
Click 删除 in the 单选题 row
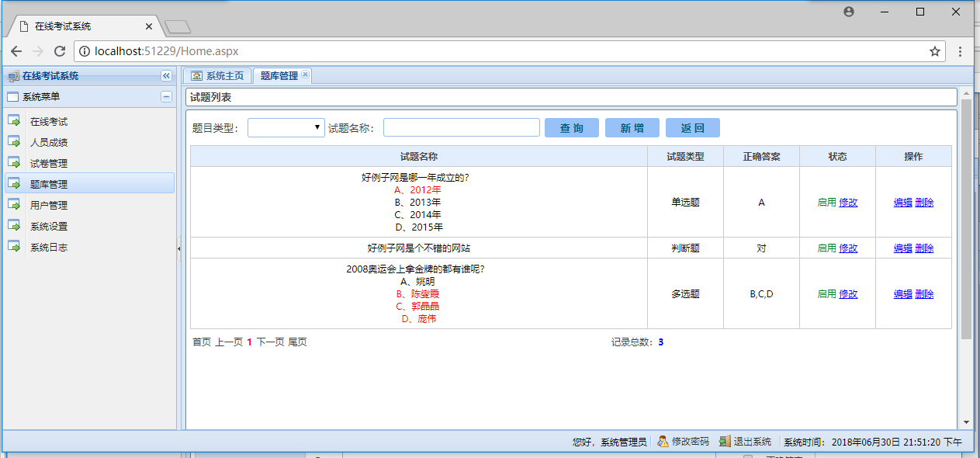[x=924, y=203]
